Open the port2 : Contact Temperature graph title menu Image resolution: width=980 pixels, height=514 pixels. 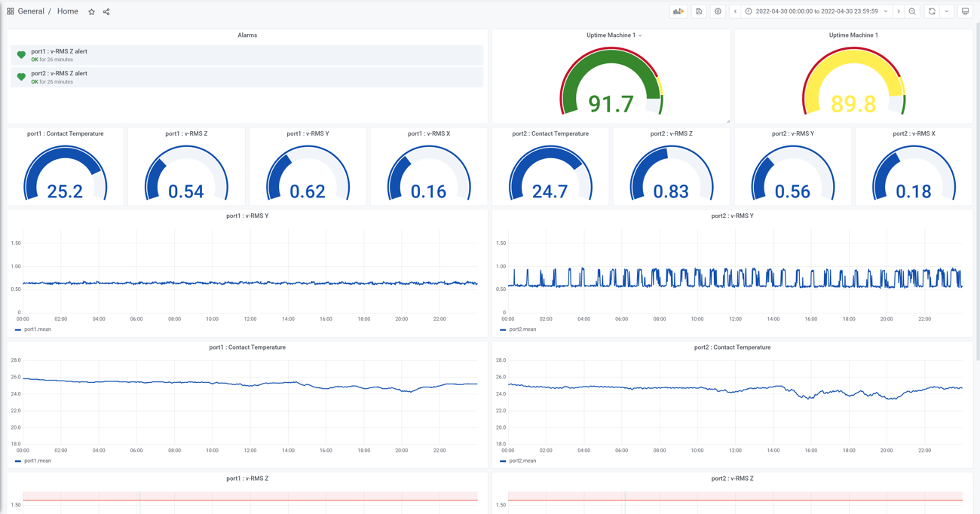(732, 347)
